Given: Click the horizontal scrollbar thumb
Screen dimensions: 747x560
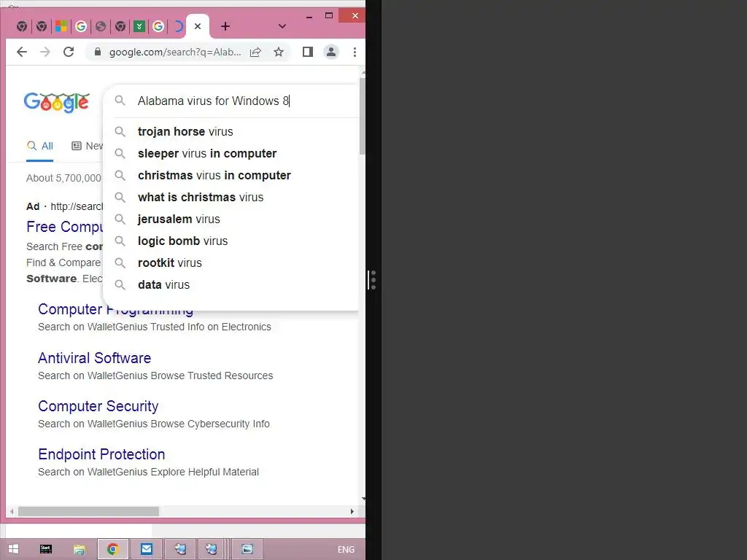Looking at the screenshot, I should click(x=88, y=511).
